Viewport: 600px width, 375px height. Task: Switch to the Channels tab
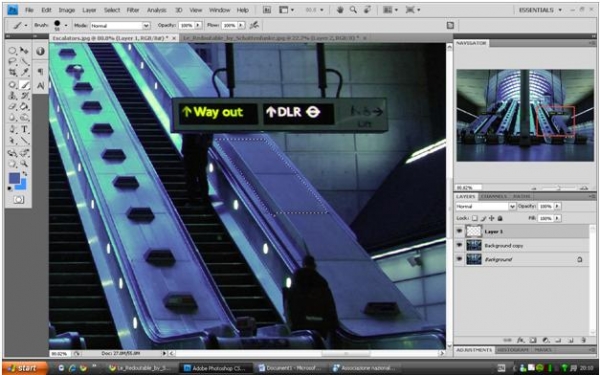tap(493, 196)
